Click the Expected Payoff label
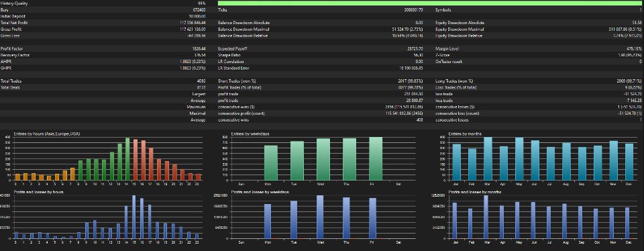This screenshot has height=251, width=644. click(x=233, y=49)
